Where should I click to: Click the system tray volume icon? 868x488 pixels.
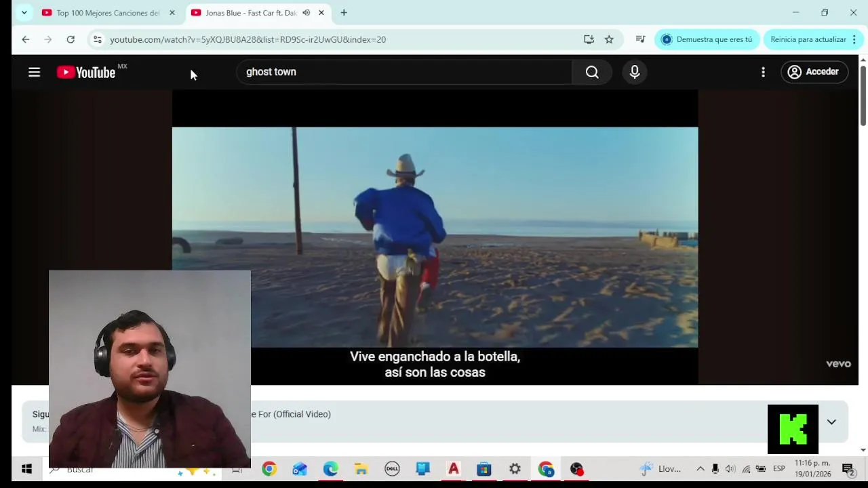(x=730, y=469)
